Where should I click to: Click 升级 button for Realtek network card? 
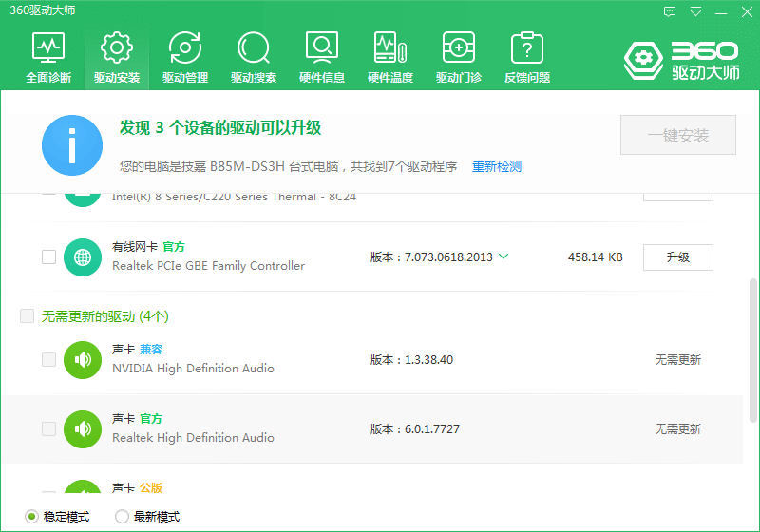(x=677, y=256)
